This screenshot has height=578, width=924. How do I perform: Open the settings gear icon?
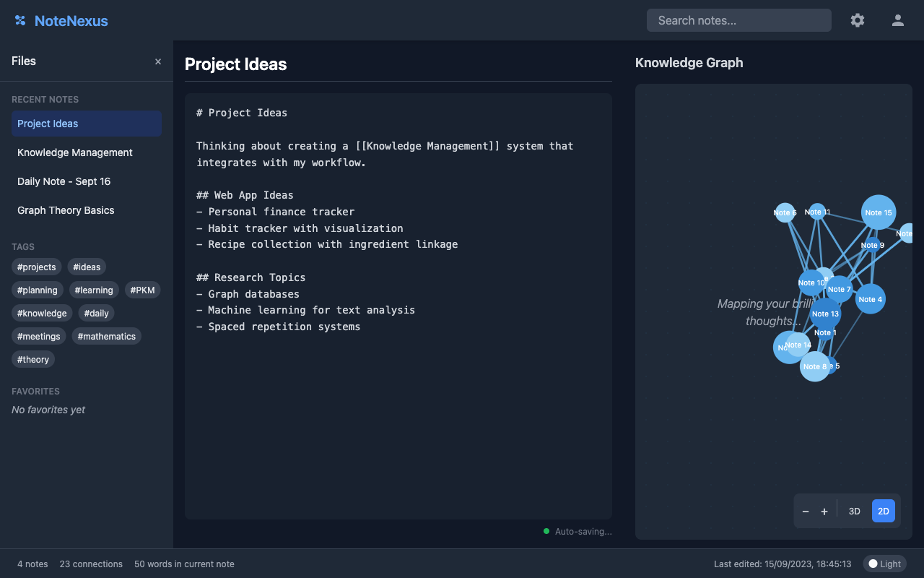(x=857, y=20)
